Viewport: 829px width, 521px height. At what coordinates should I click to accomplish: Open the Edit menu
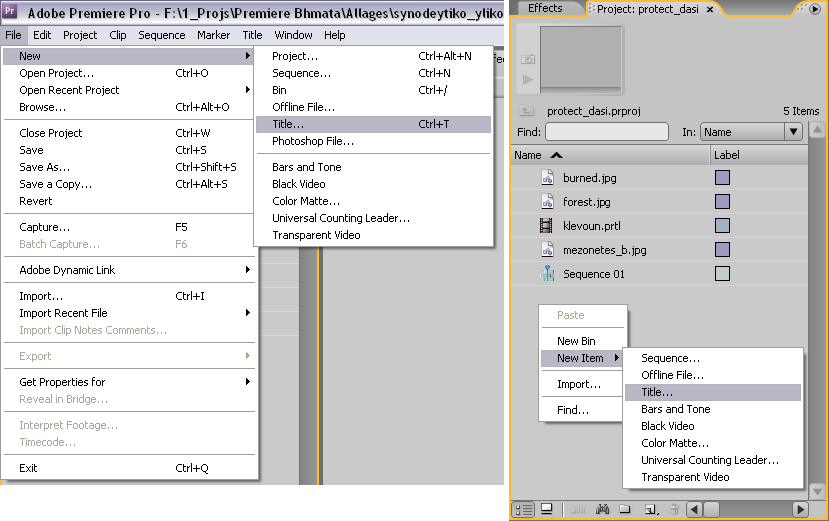(x=42, y=35)
